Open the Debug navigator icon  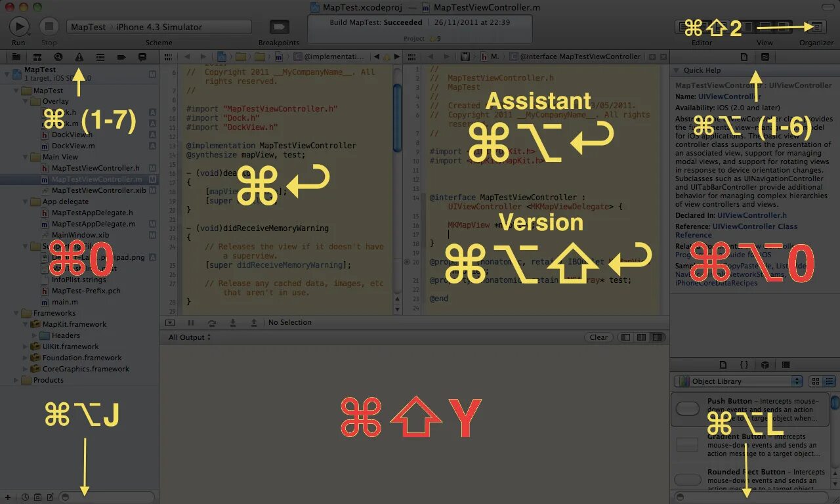click(100, 57)
